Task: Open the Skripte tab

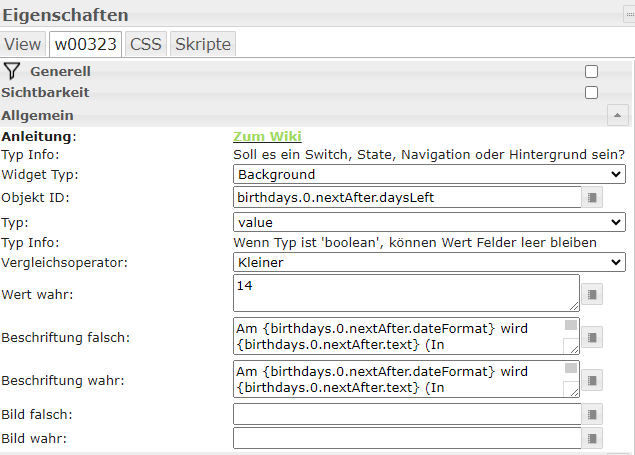Action: click(203, 44)
